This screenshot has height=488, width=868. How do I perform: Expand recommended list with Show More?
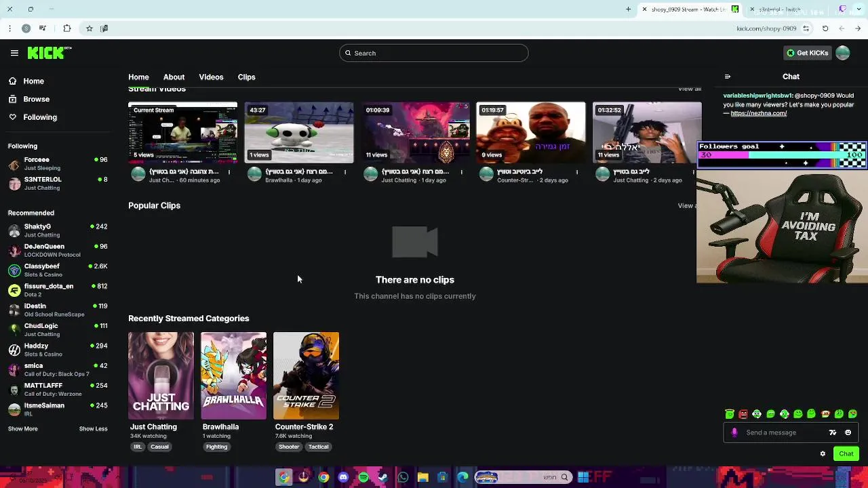(23, 428)
